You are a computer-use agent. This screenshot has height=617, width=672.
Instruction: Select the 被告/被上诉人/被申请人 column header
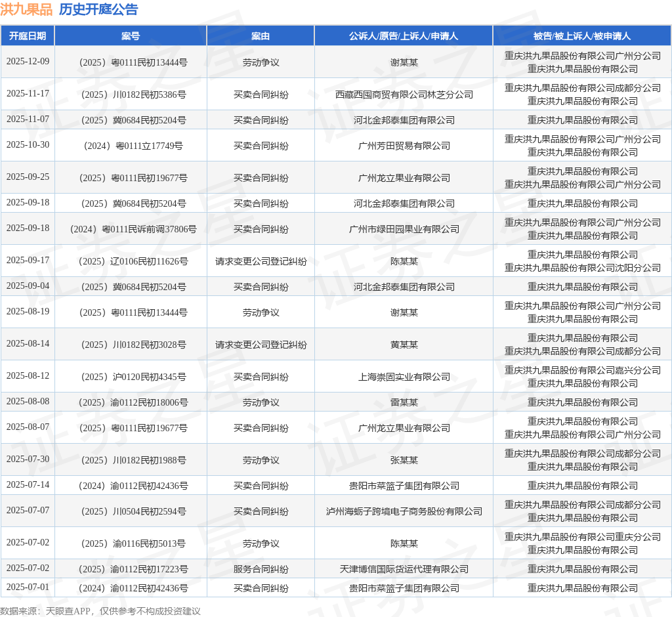582,36
